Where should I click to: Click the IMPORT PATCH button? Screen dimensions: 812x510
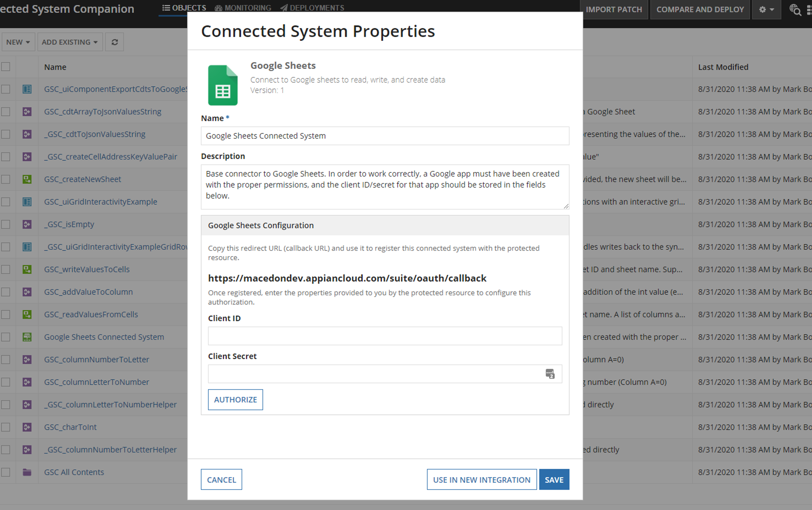614,10
